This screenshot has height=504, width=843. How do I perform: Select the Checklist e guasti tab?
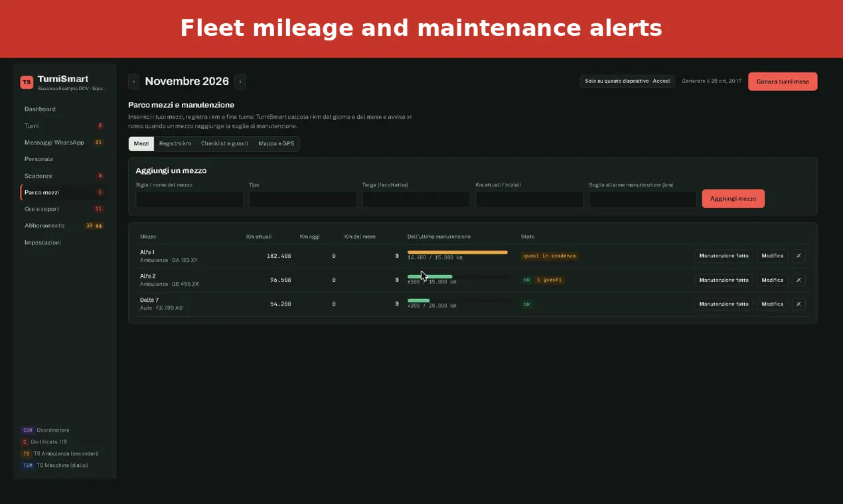click(224, 144)
